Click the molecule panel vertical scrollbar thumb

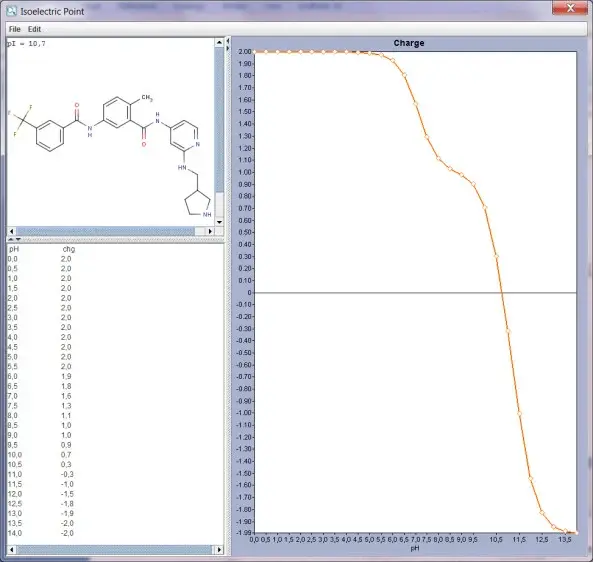tap(219, 120)
